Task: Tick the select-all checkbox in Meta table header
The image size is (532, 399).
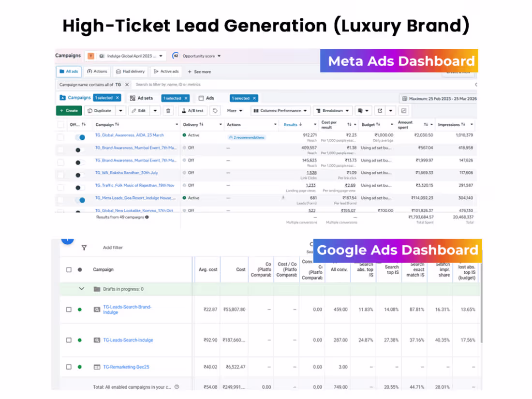Action: tap(61, 124)
